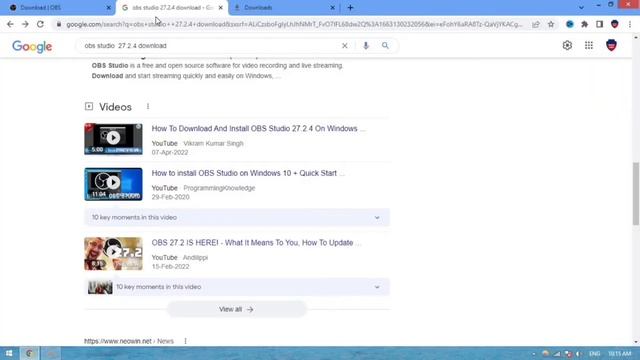The height and width of the screenshot is (360, 640).
Task: Bookmark this page with the star icon
Action: [x=551, y=24]
